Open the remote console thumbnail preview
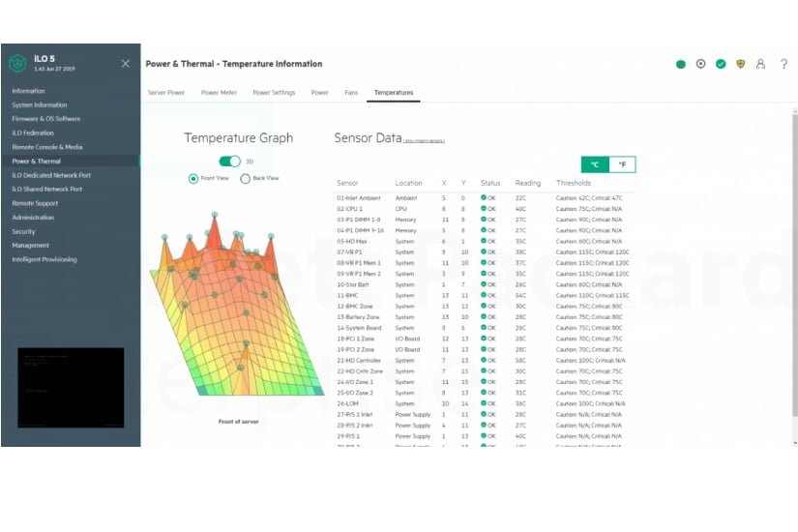This screenshot has width=798, height=532. pos(71,387)
